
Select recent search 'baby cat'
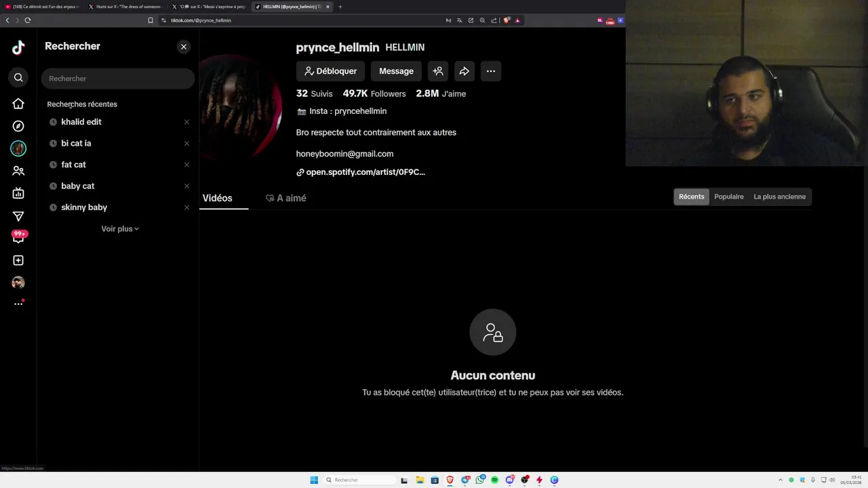[77, 186]
